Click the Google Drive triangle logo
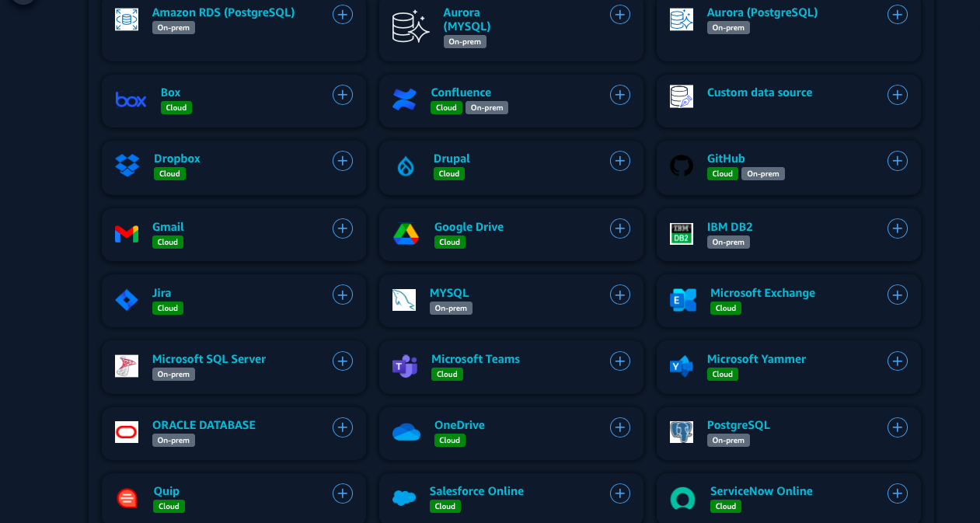 [x=406, y=234]
